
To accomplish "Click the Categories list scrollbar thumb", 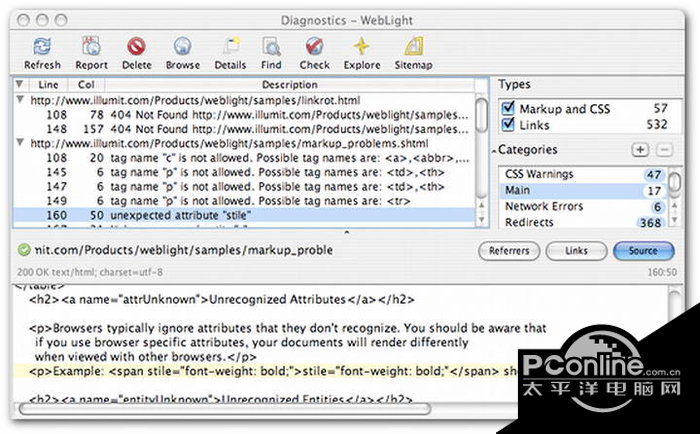I will pyautogui.click(x=674, y=182).
